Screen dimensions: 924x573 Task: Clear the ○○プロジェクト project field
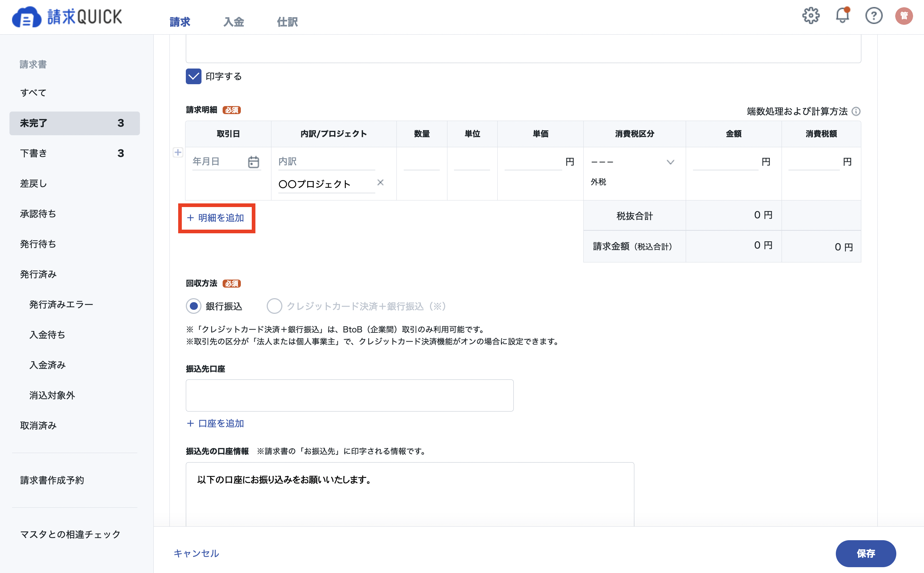tap(380, 183)
